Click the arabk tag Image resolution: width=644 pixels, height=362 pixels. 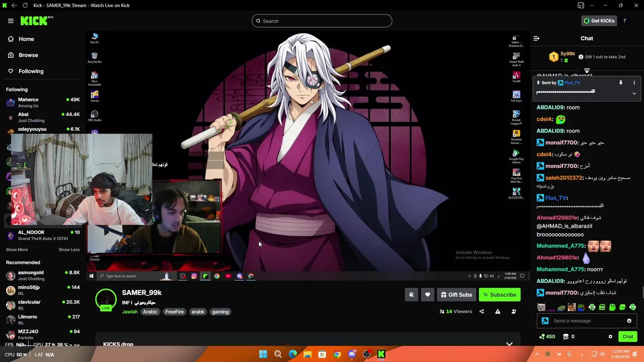(198, 312)
